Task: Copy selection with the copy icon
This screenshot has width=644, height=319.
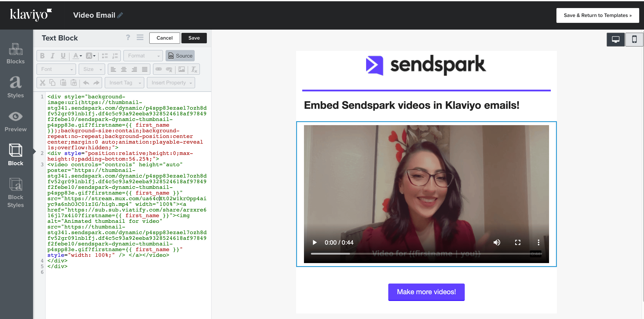Action: 53,83
